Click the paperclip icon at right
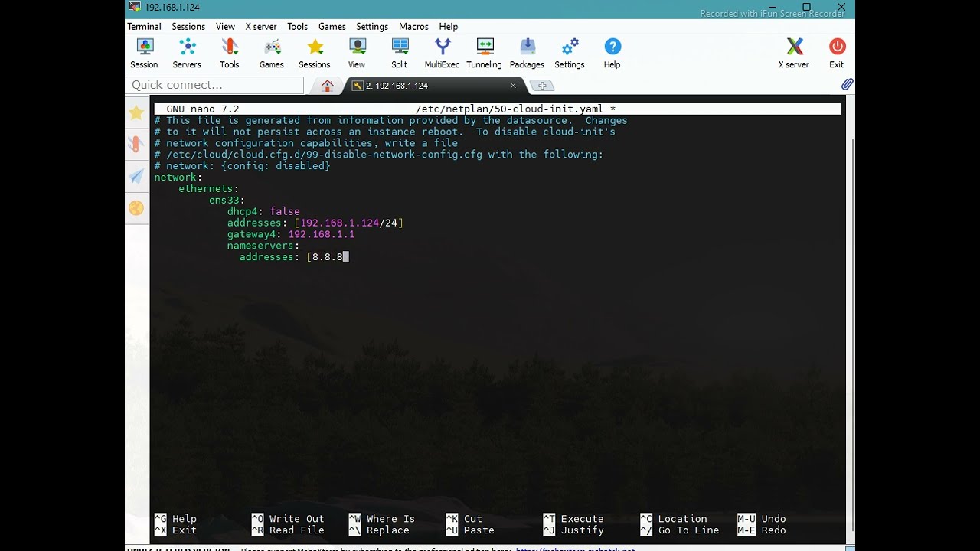The width and height of the screenshot is (980, 551). tap(847, 84)
